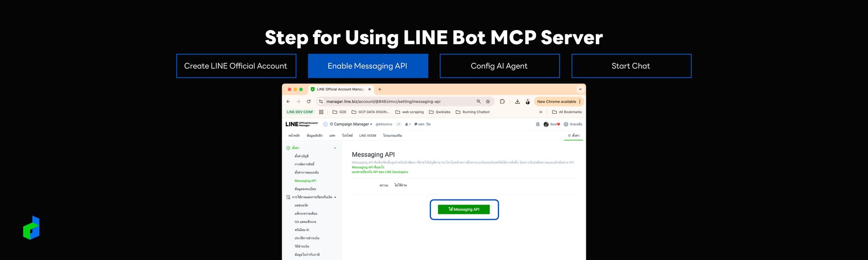Select ข้อมูลใบกำกับภาษี in the sidebar

[307, 255]
